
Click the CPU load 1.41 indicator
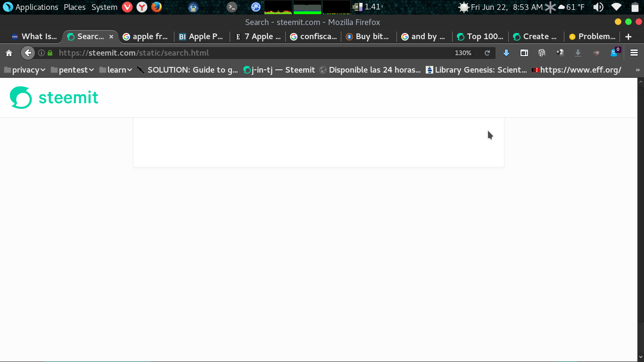coord(368,7)
